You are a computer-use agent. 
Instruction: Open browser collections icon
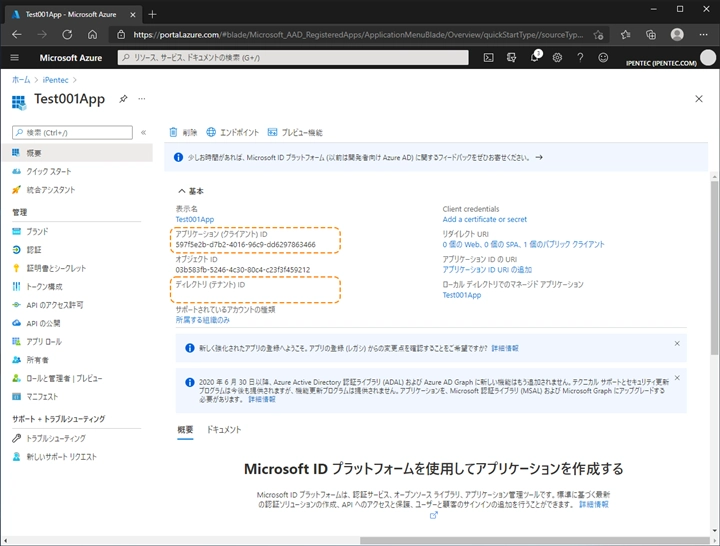[651, 34]
